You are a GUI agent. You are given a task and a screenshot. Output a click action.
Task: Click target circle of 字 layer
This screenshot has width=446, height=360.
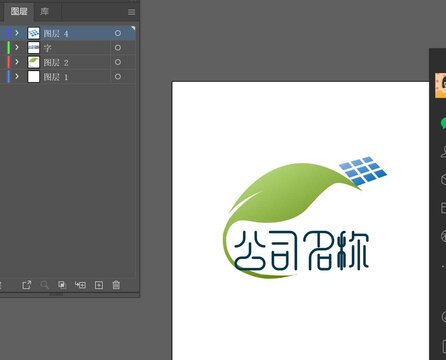(118, 48)
